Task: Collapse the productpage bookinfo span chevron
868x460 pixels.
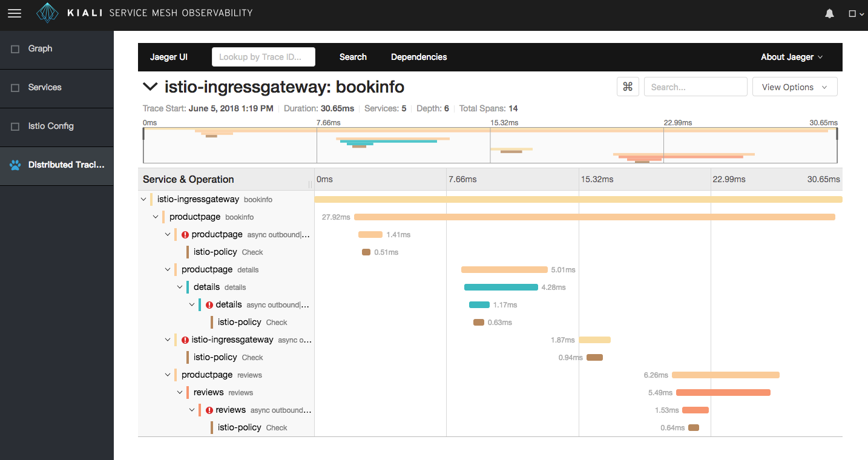Action: (156, 217)
